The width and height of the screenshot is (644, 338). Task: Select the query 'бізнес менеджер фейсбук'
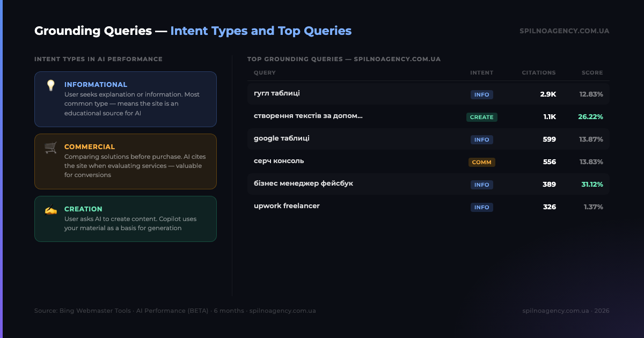click(x=303, y=183)
